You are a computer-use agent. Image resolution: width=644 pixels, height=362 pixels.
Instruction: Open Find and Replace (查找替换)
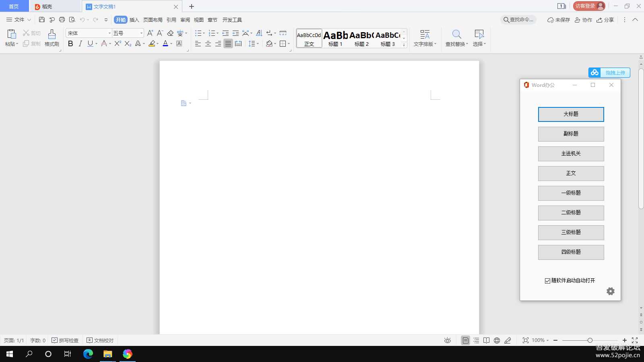tap(456, 38)
